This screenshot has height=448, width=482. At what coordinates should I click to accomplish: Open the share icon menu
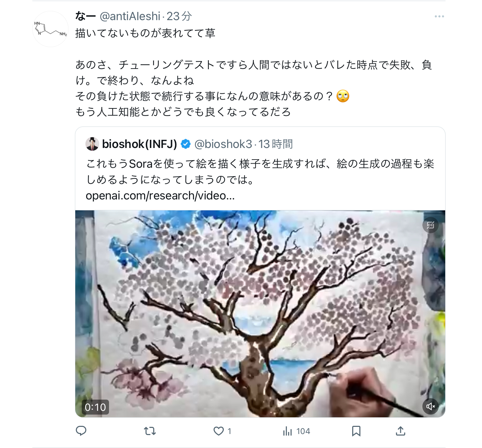(401, 431)
